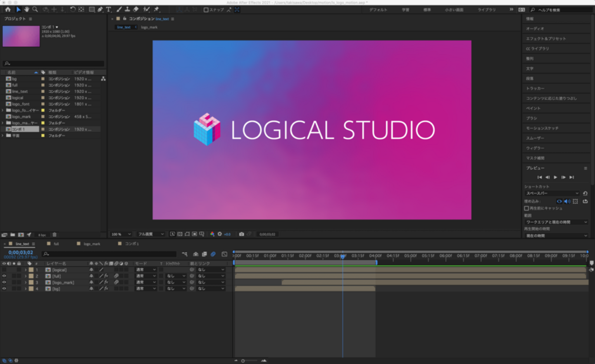
Task: Click the trash icon in Project panel
Action: point(55,234)
